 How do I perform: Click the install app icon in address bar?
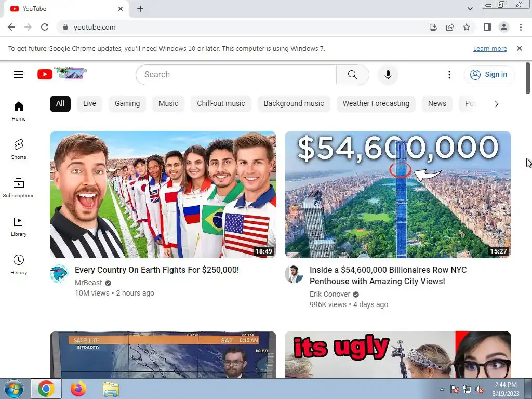(433, 27)
